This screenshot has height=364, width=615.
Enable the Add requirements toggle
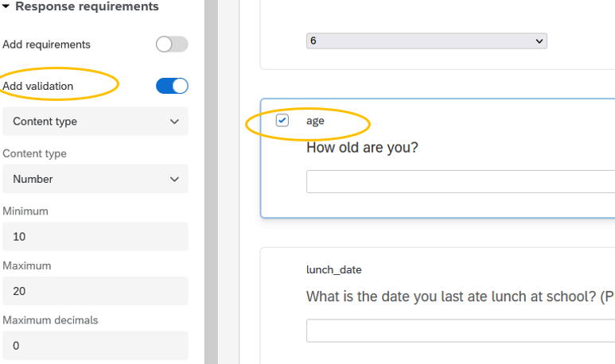click(172, 45)
